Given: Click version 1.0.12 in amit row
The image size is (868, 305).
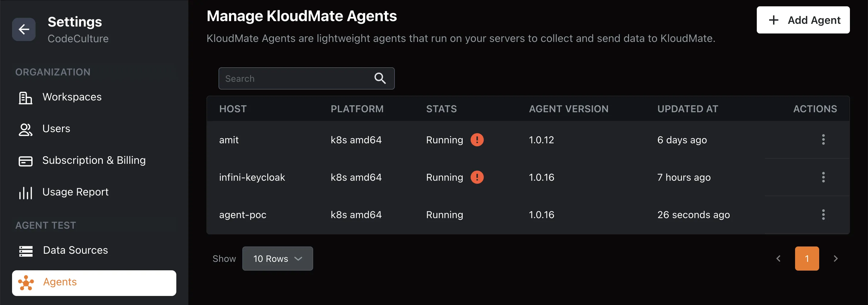Looking at the screenshot, I should pyautogui.click(x=542, y=140).
